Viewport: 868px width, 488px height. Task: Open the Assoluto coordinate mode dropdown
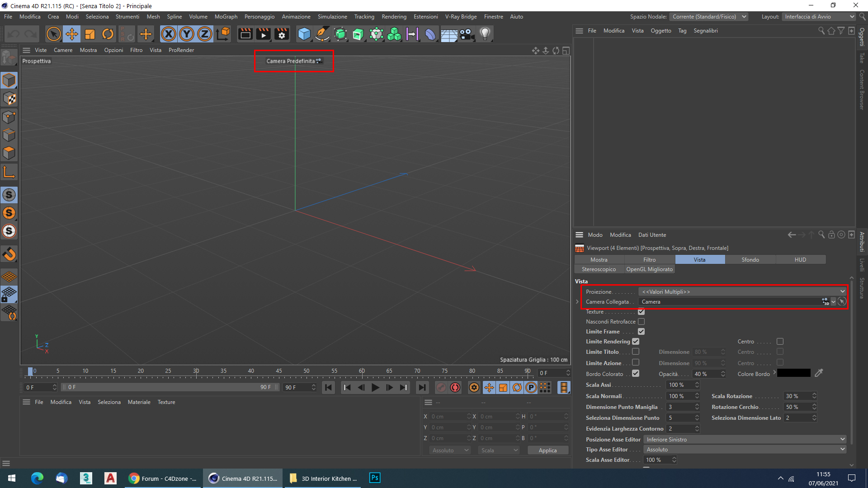coord(450,450)
